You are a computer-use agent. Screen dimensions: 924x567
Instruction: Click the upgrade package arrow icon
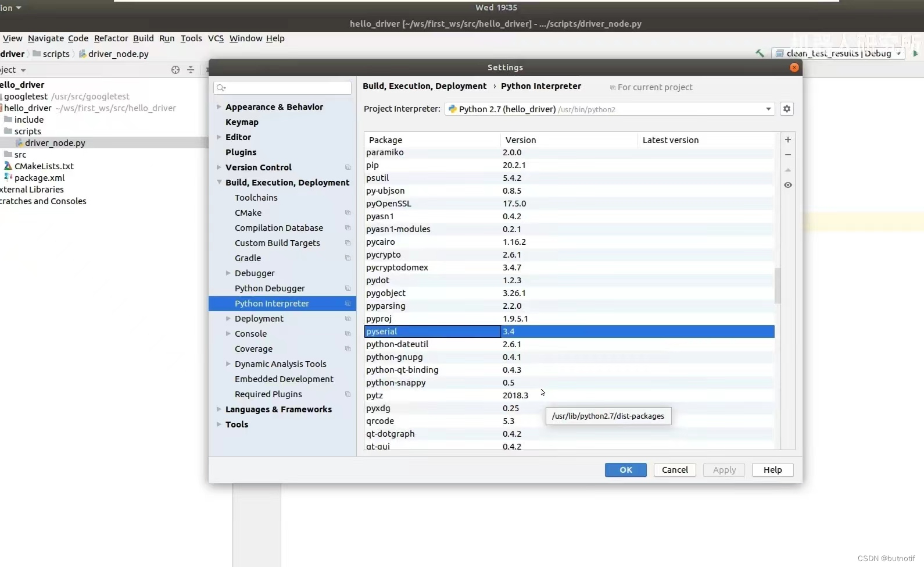click(x=788, y=170)
